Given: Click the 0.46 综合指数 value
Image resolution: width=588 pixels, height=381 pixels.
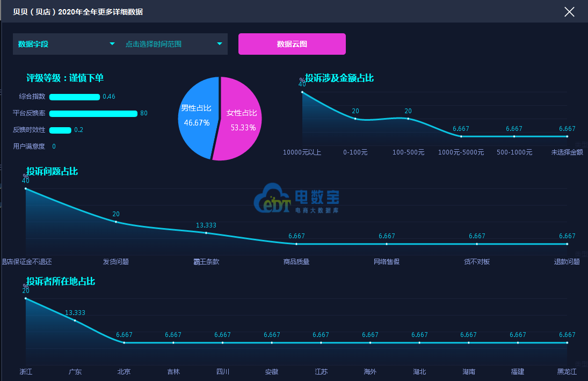Looking at the screenshot, I should click(109, 97).
